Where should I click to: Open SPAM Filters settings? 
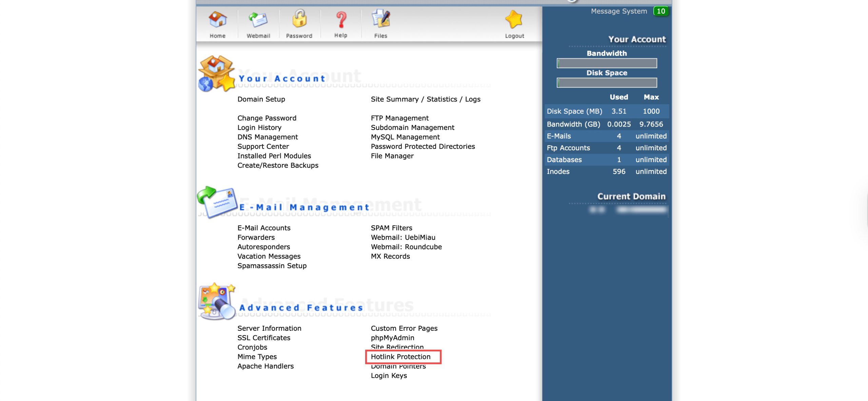[391, 228]
